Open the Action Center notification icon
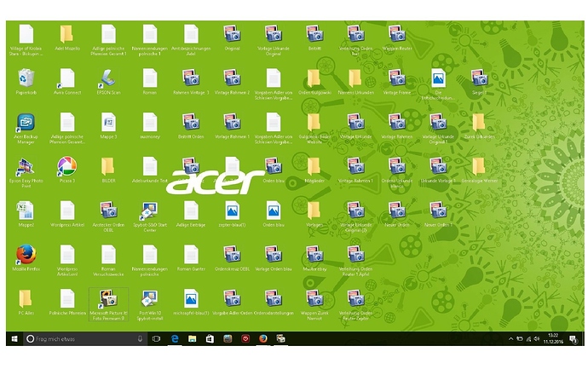This screenshot has width=588, height=392. click(574, 339)
